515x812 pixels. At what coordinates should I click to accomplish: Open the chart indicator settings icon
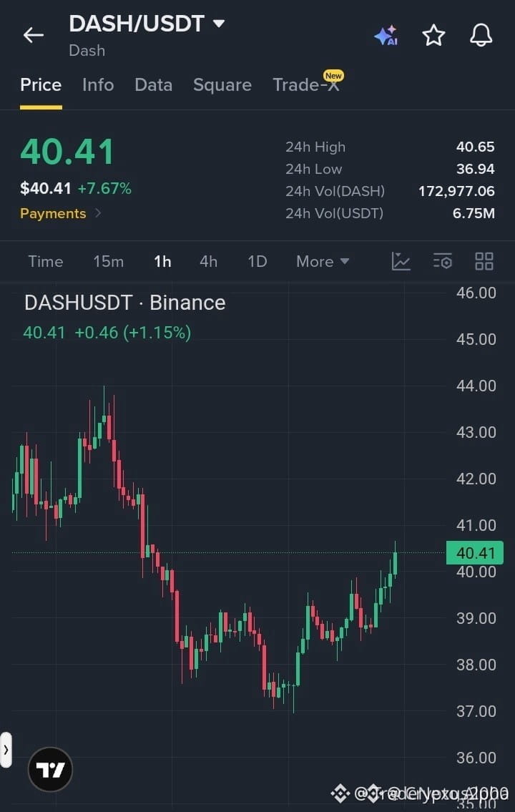(x=443, y=262)
